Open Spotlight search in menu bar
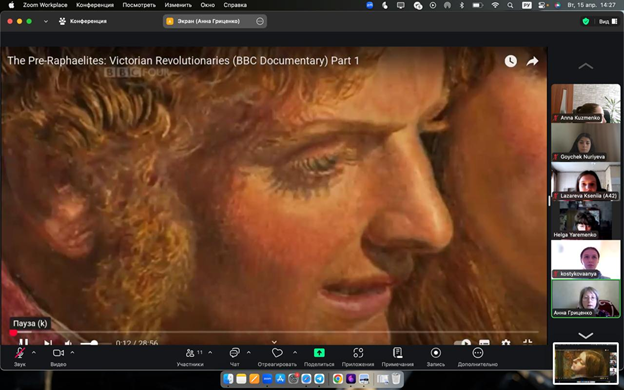 510,5
